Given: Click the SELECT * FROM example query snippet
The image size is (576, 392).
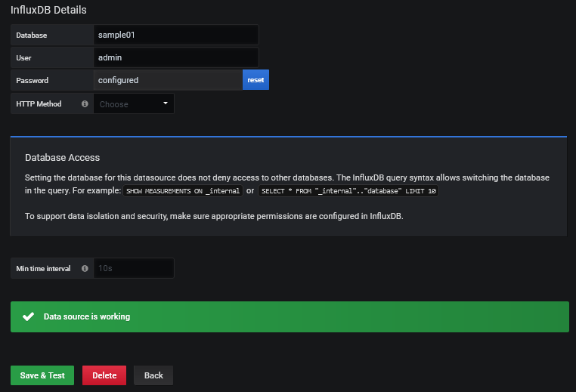Looking at the screenshot, I should click(x=348, y=191).
